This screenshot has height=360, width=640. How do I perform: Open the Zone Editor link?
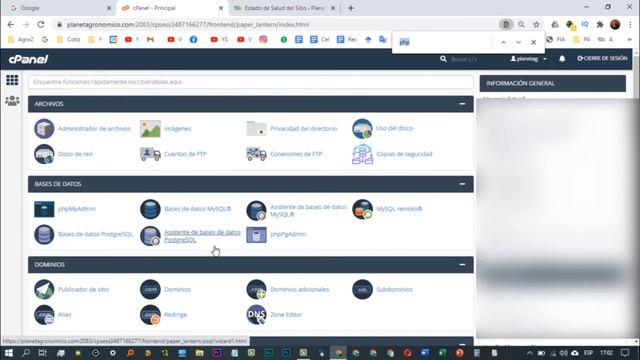click(x=286, y=315)
